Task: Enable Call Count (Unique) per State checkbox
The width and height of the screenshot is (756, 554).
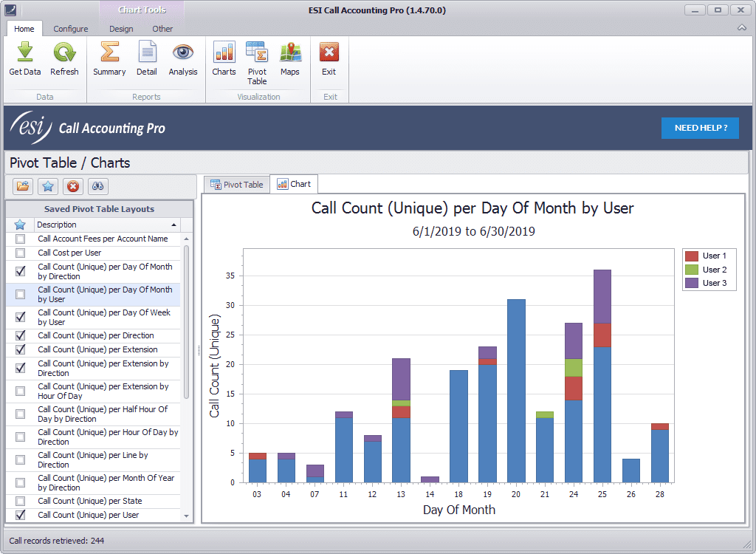Action: click(21, 501)
